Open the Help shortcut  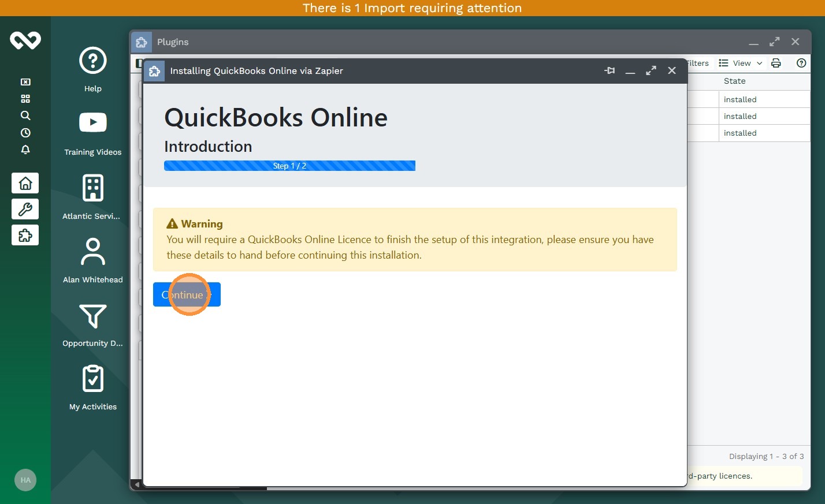coord(93,69)
